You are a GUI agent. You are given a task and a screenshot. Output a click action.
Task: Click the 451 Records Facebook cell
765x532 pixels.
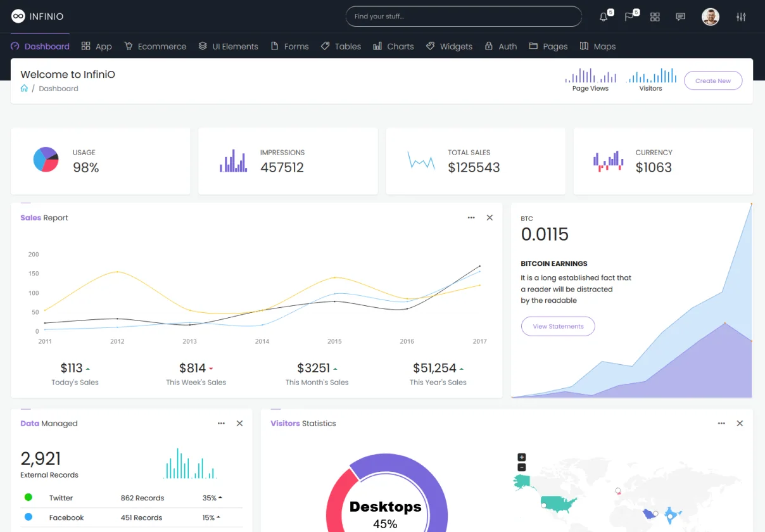[141, 517]
